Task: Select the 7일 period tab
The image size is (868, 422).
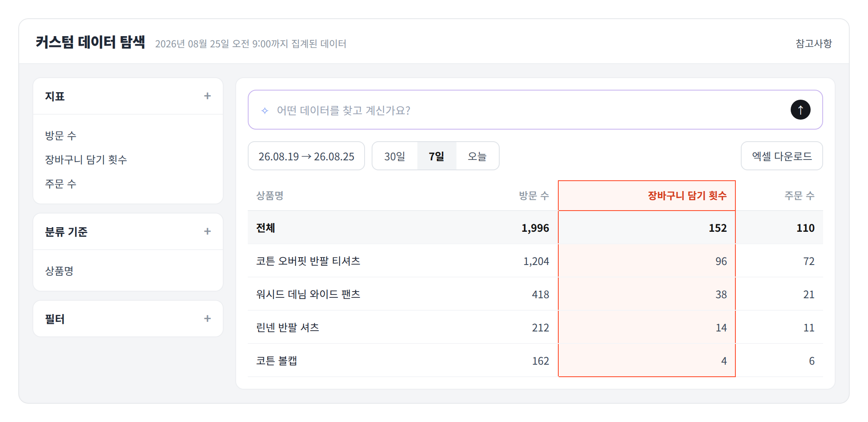Action: pyautogui.click(x=436, y=156)
